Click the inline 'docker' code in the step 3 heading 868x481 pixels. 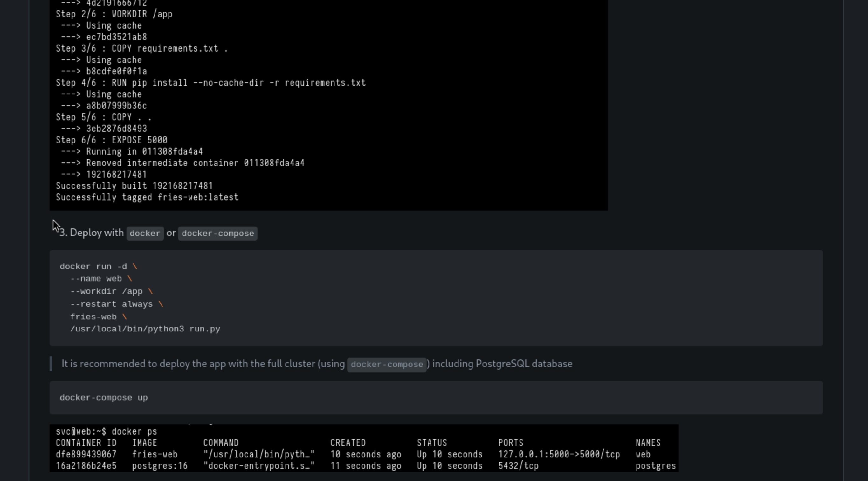click(x=145, y=233)
